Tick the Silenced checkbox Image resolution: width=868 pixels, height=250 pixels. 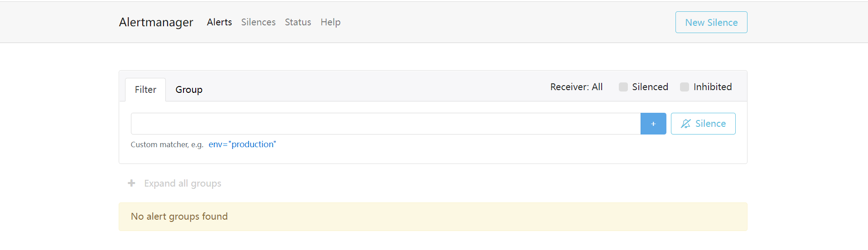623,87
